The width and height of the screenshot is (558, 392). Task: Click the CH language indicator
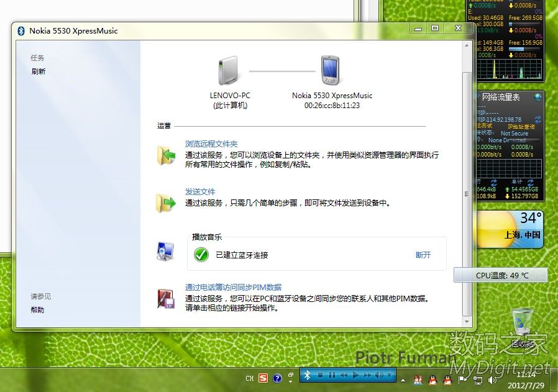tap(250, 378)
